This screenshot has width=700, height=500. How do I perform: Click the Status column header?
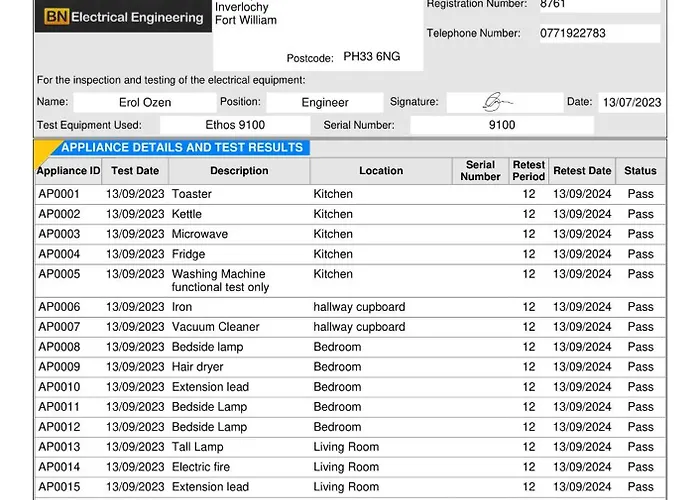(x=640, y=171)
